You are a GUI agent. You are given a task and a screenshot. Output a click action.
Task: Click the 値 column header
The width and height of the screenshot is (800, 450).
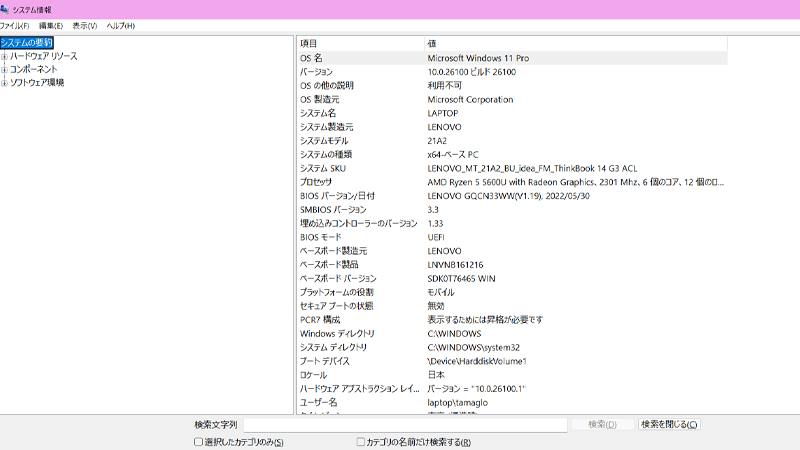tap(576, 43)
